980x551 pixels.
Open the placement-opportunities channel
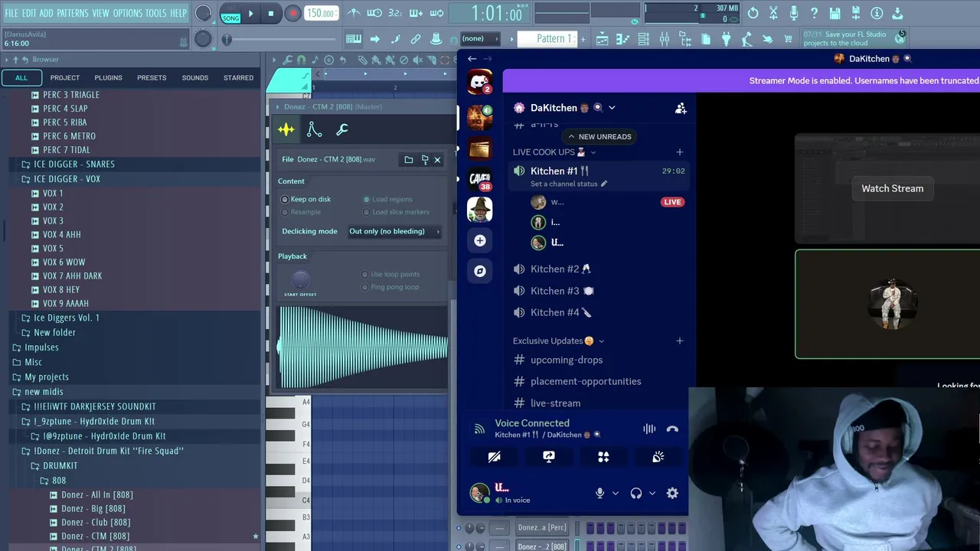point(586,381)
